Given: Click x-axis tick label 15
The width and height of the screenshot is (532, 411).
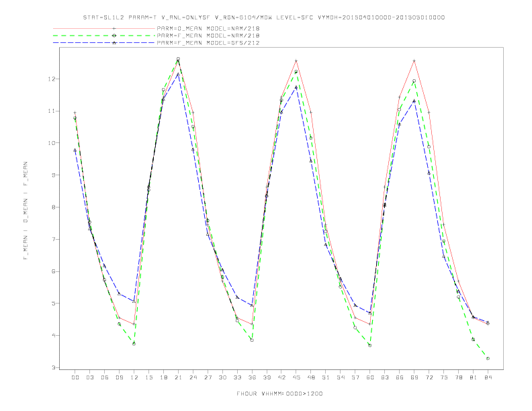Looking at the screenshot, I should [148, 377].
